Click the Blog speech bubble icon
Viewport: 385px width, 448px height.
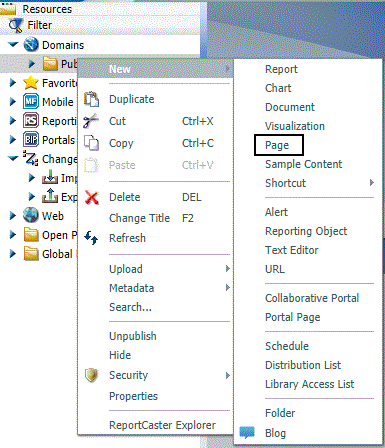coord(247,433)
